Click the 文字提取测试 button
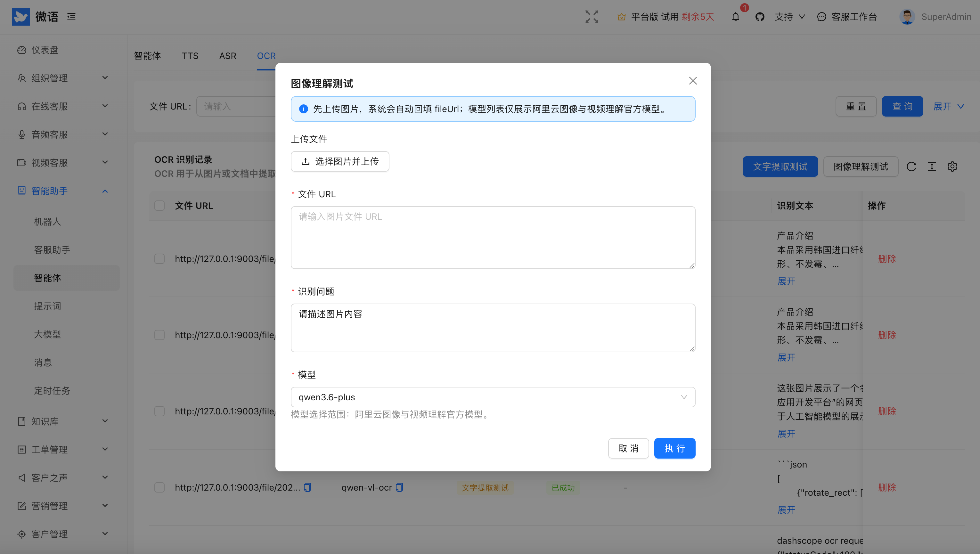Image resolution: width=980 pixels, height=554 pixels. pyautogui.click(x=780, y=167)
